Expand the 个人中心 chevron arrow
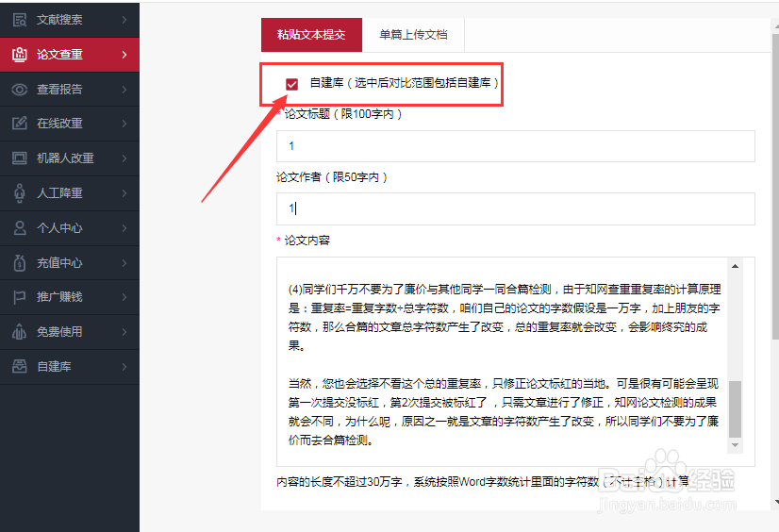 (124, 228)
